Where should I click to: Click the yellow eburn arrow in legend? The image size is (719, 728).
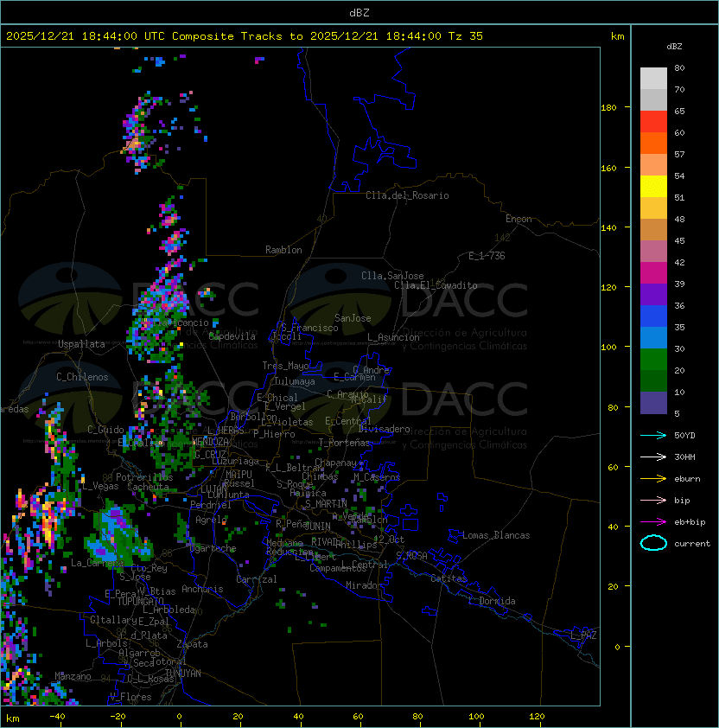pyautogui.click(x=653, y=479)
